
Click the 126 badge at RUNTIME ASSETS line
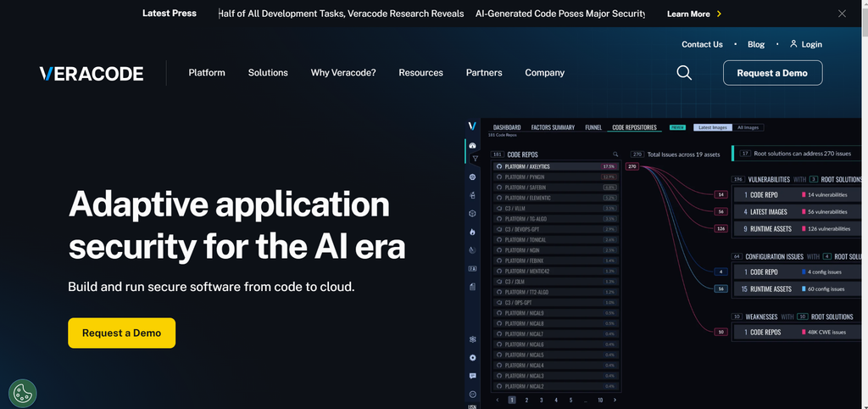pos(721,228)
